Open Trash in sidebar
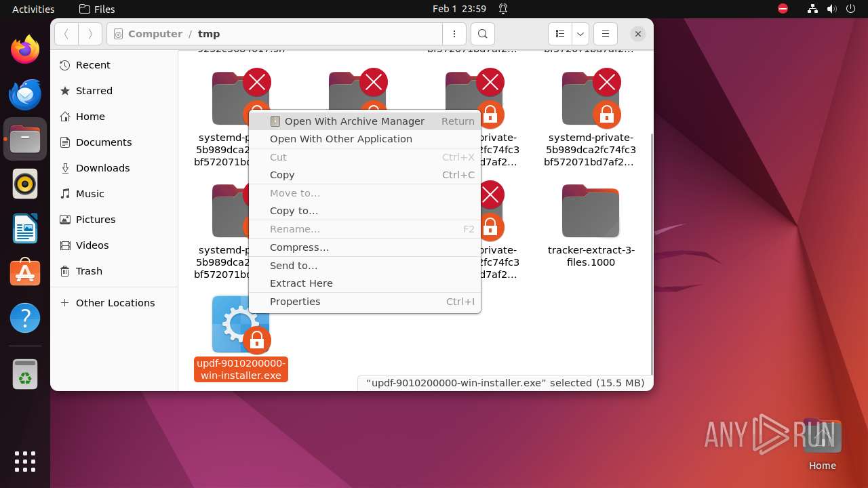 (114, 271)
